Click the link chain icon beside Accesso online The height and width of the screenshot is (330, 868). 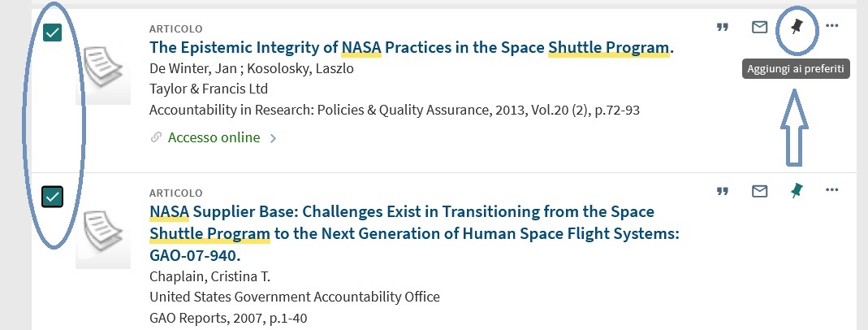point(156,137)
